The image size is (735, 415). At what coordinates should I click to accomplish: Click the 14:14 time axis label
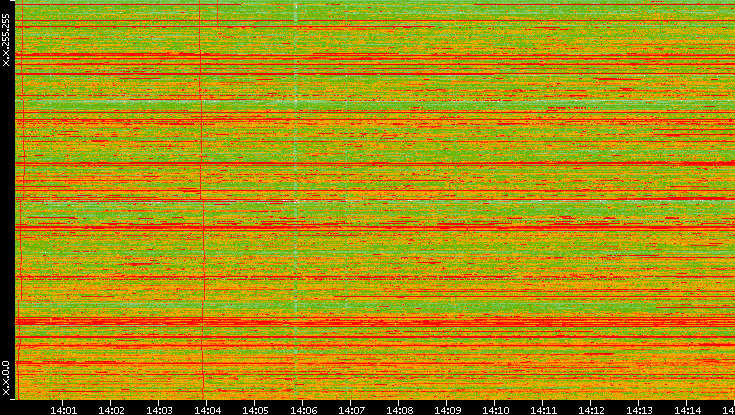tap(687, 410)
